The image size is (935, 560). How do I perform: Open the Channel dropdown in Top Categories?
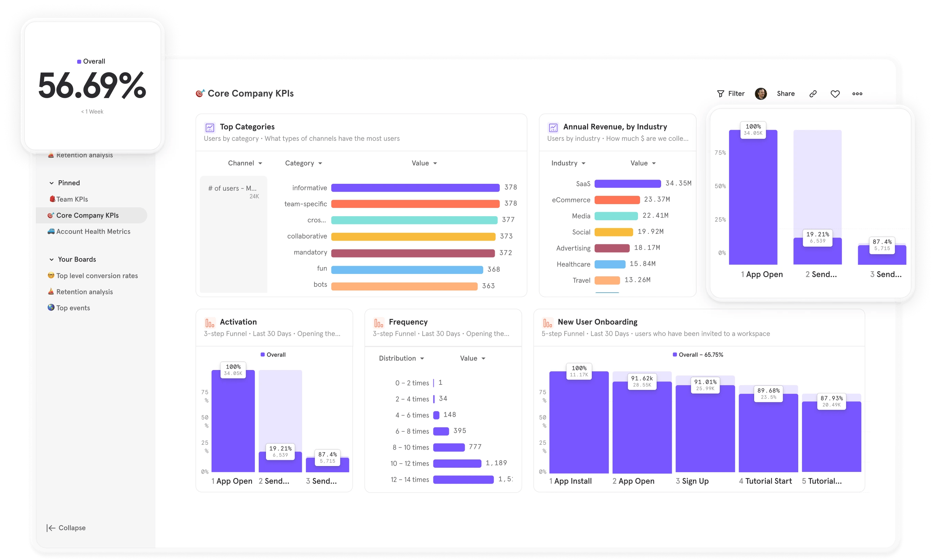(245, 163)
